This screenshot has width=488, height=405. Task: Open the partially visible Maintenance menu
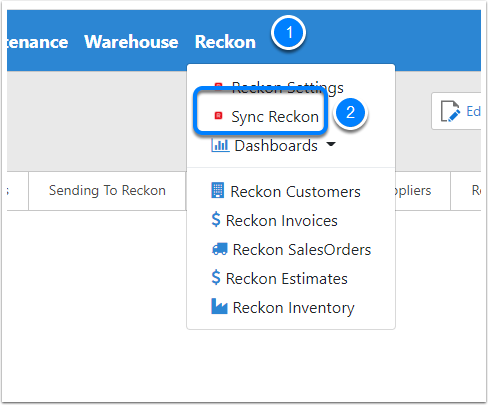(x=37, y=42)
